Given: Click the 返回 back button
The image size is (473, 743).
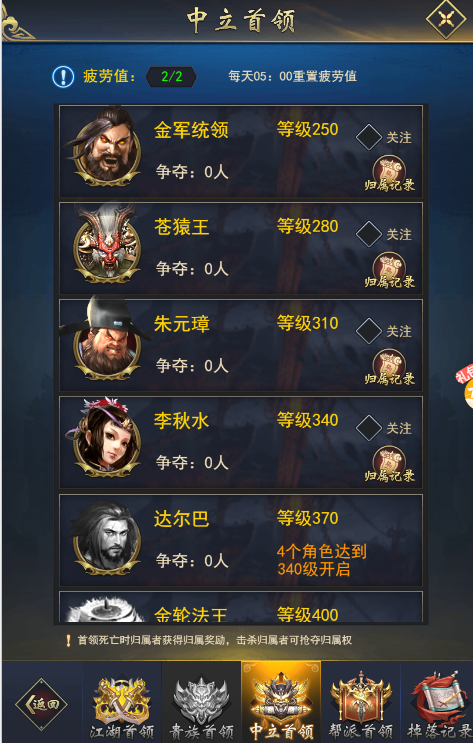Looking at the screenshot, I should click(x=41, y=705).
